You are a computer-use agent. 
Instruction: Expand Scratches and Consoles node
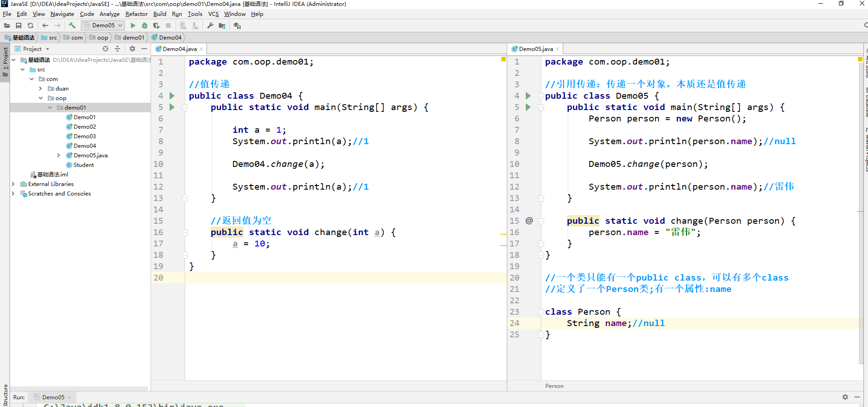tap(13, 194)
